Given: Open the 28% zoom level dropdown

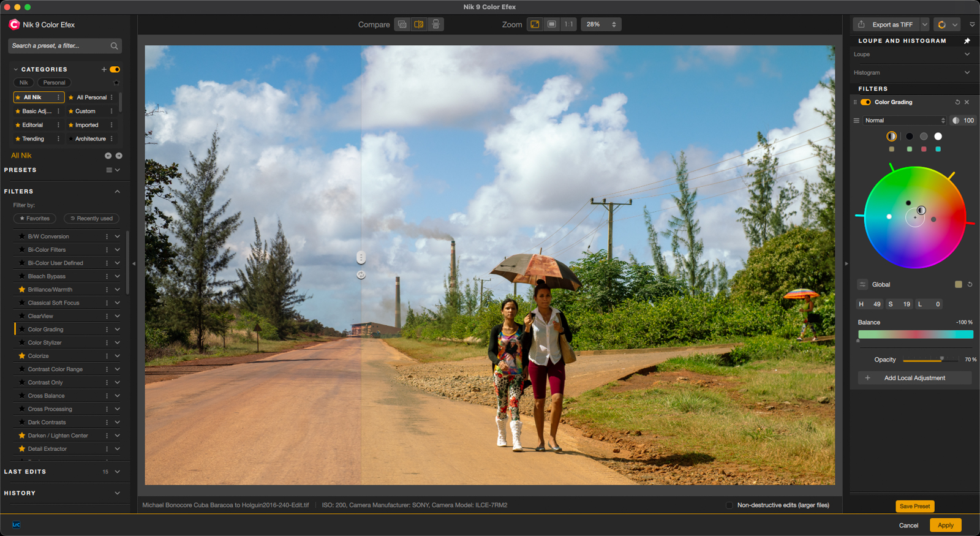Looking at the screenshot, I should (x=601, y=25).
